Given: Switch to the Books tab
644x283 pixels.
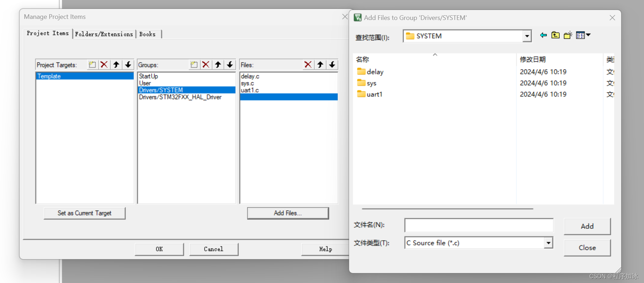Looking at the screenshot, I should coord(147,34).
